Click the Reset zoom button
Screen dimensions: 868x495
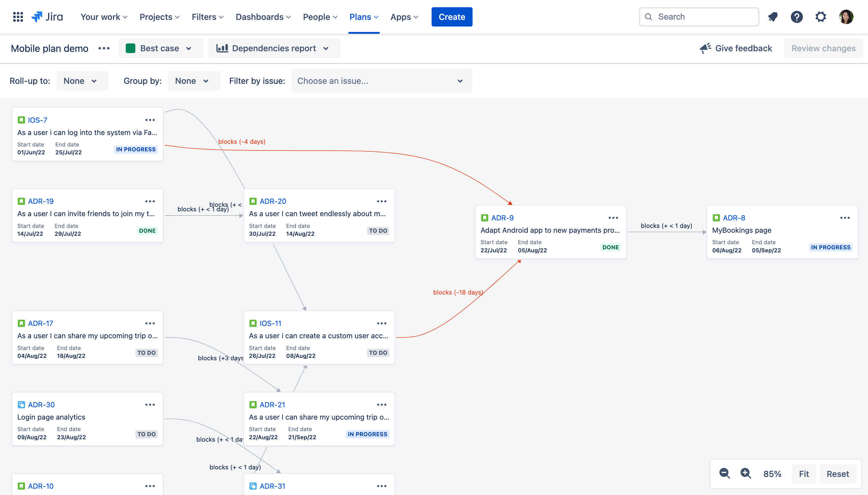(838, 474)
